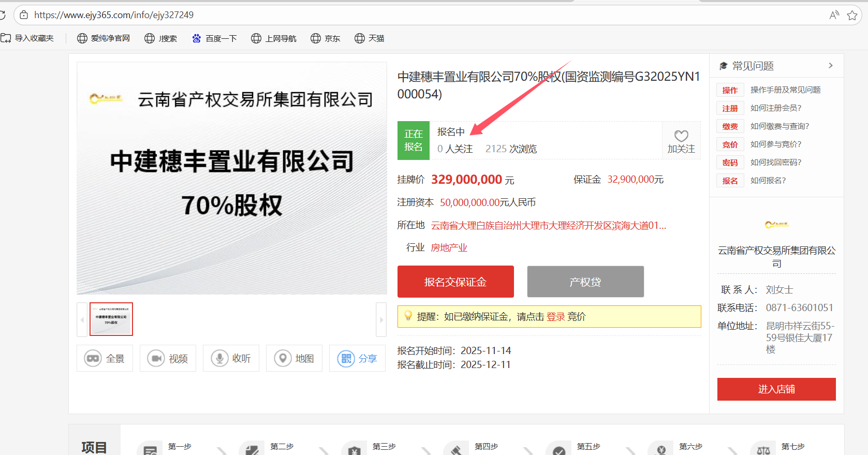This screenshot has width=868, height=455.
Task: Click registered capital 50,000,000.00元人民币
Action: 488,202
